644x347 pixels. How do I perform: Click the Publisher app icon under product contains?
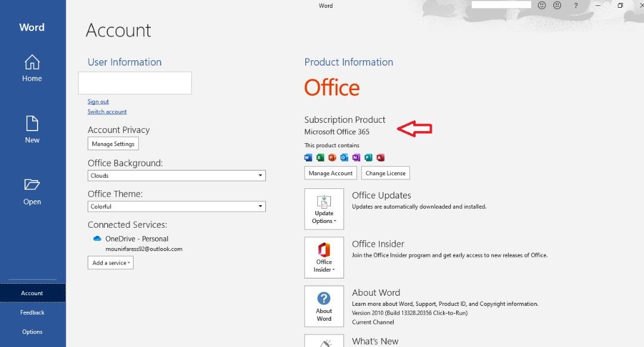tap(369, 157)
